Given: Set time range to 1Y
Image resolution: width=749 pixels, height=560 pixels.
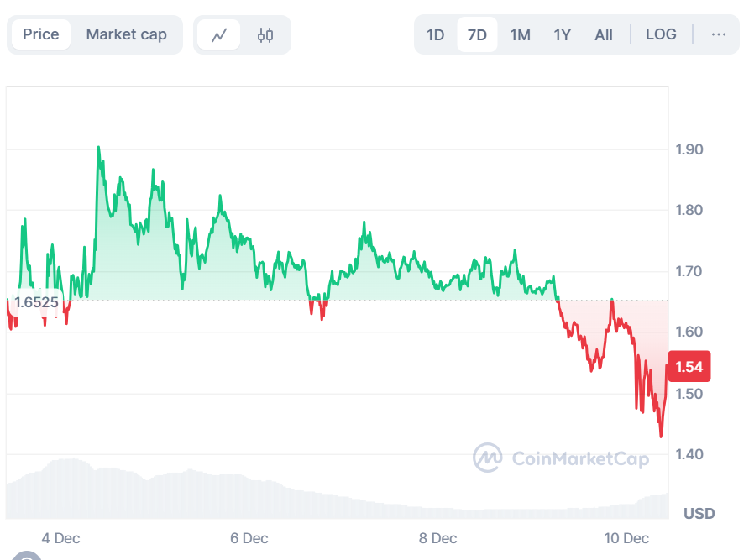Looking at the screenshot, I should click(562, 35).
